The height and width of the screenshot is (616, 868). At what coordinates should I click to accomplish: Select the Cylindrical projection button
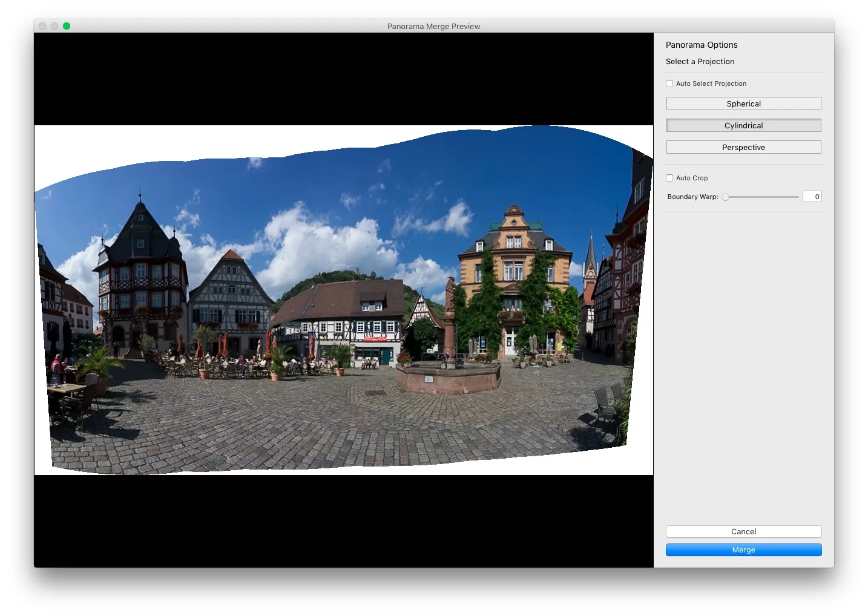coord(743,125)
